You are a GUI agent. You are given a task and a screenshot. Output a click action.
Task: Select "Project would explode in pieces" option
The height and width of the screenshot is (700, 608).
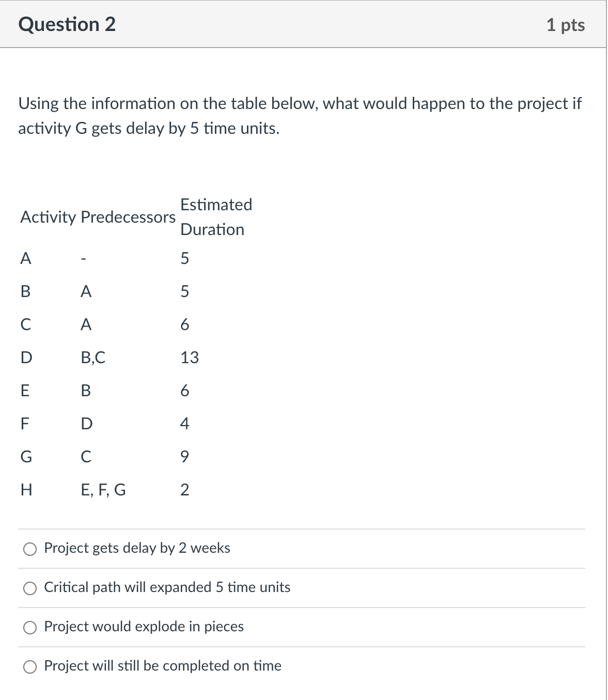29,628
